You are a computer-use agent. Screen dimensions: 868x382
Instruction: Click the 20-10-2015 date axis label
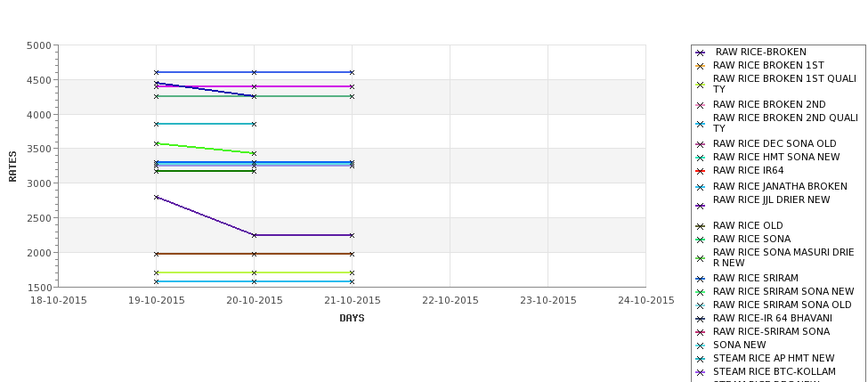point(254,301)
